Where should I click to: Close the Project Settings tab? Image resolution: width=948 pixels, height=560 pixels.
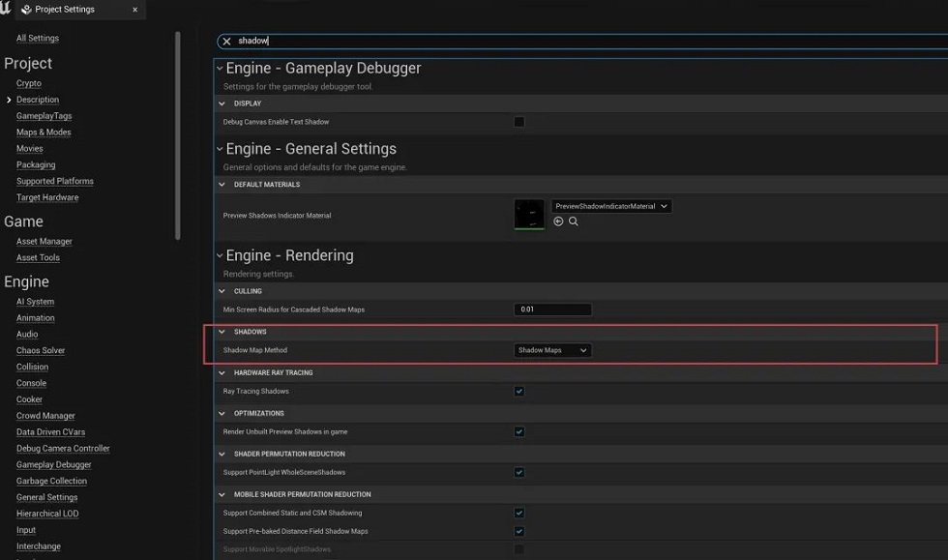click(134, 10)
